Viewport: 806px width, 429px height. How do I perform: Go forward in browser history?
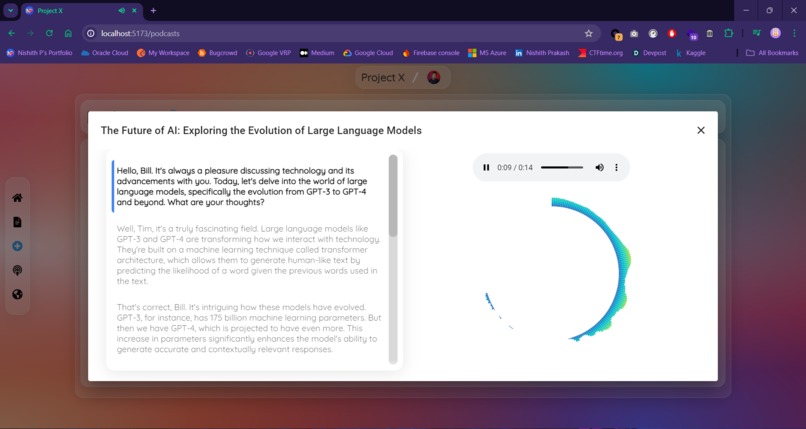(30, 33)
